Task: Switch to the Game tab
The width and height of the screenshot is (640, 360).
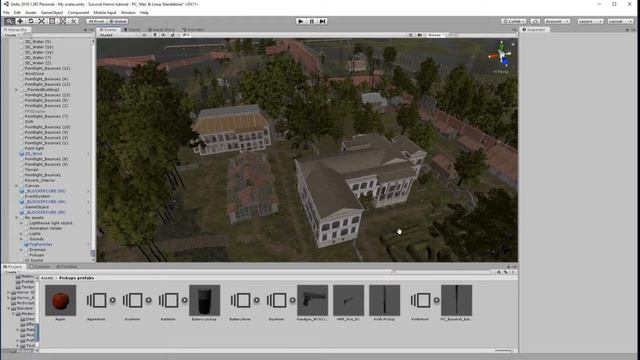Action: point(132,30)
